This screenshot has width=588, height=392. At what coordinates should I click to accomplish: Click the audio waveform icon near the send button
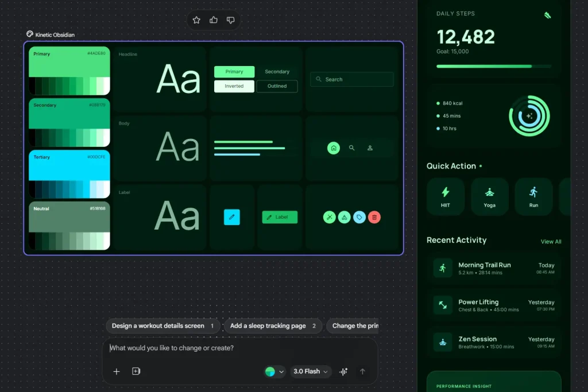tap(343, 371)
